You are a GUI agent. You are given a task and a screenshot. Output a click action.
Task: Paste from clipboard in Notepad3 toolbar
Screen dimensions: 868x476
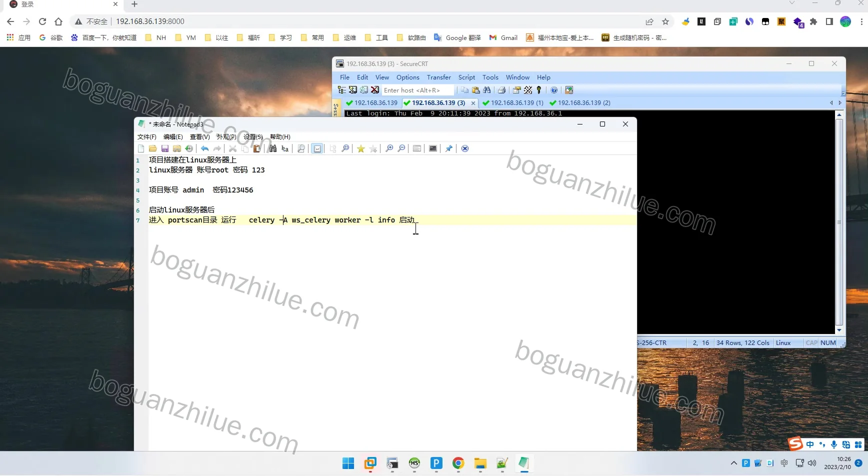(x=257, y=148)
